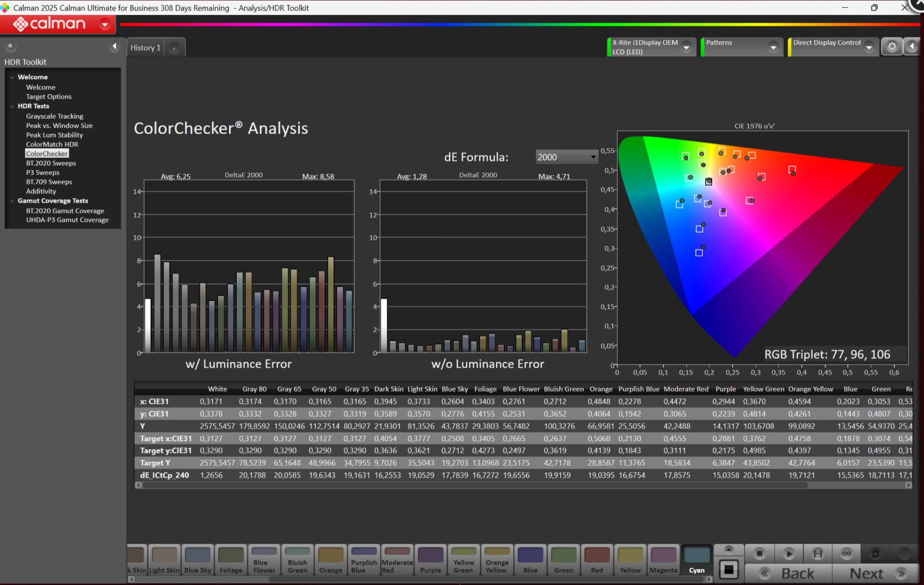Click the continuous read infinity button

pyautogui.click(x=847, y=553)
